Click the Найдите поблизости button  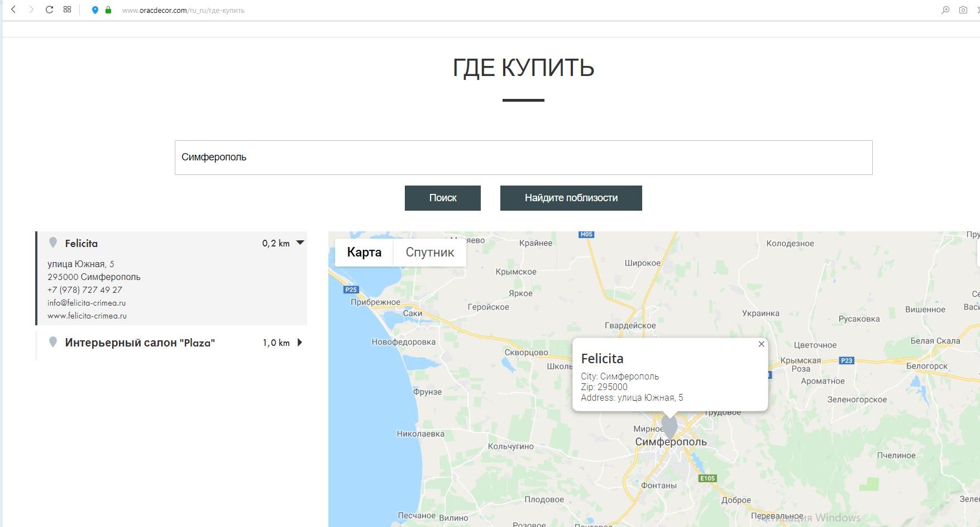coord(571,198)
